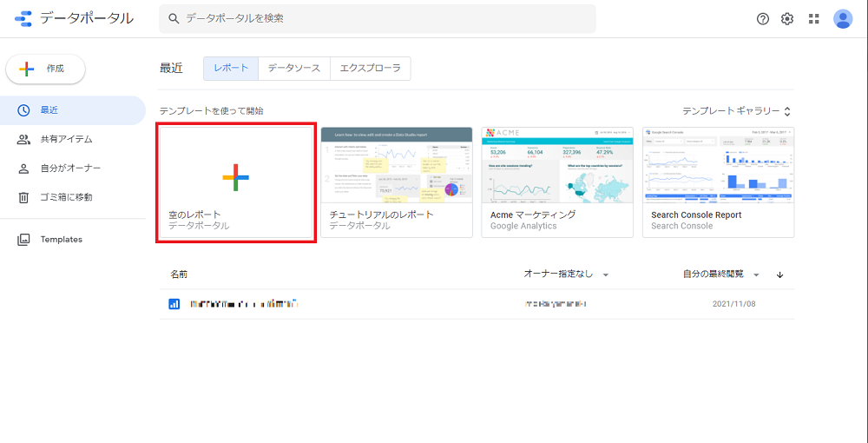
Task: Switch to the データソース tab
Action: [293, 69]
